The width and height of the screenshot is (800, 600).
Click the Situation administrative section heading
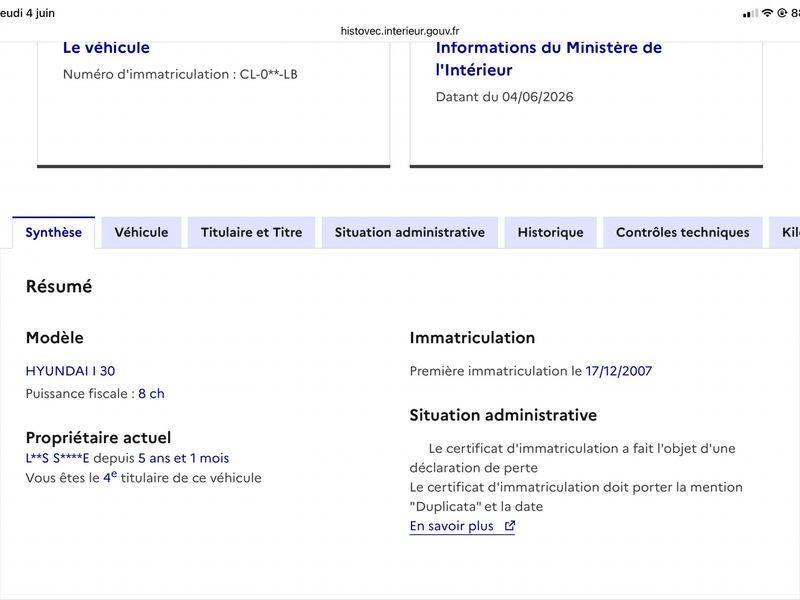pyautogui.click(x=503, y=415)
